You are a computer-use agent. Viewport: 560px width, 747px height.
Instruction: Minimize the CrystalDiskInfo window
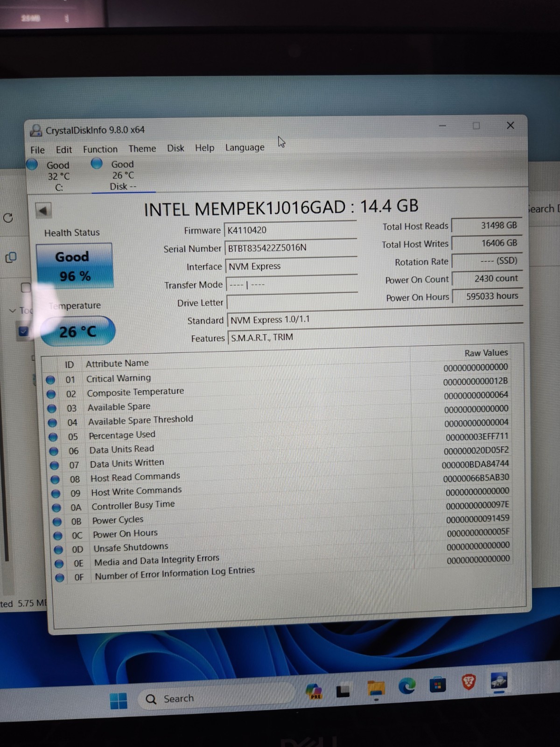coord(443,126)
